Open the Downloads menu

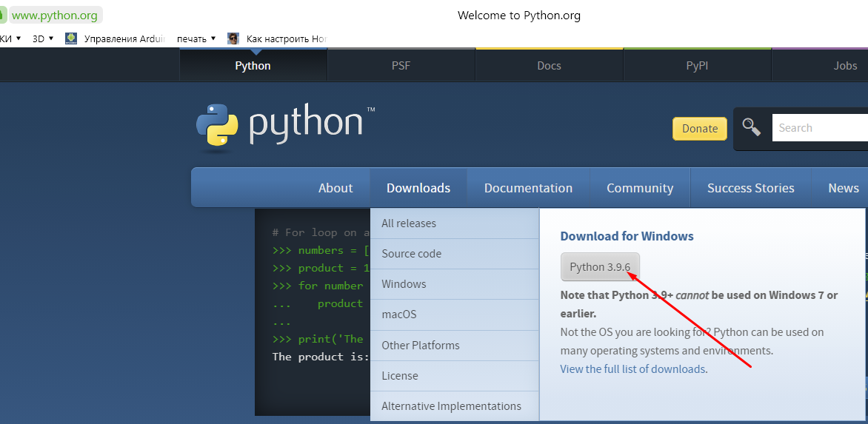pyautogui.click(x=418, y=188)
